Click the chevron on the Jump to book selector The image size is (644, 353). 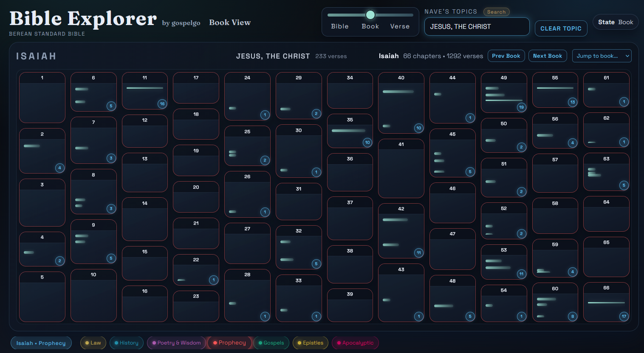click(627, 56)
